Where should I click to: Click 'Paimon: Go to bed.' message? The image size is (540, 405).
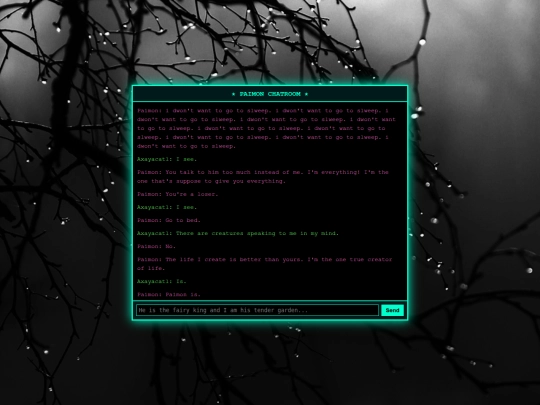(x=169, y=220)
